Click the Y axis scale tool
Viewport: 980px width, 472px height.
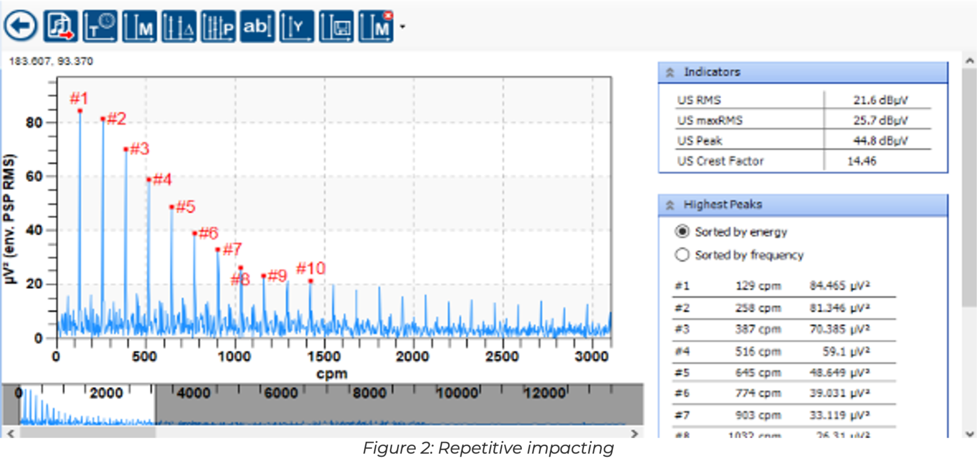pyautogui.click(x=296, y=27)
